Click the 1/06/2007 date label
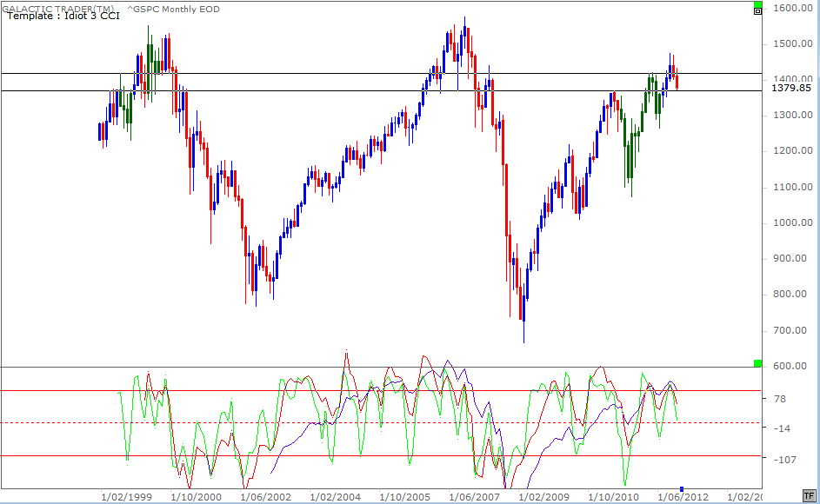This screenshot has width=820, height=504. tap(474, 497)
